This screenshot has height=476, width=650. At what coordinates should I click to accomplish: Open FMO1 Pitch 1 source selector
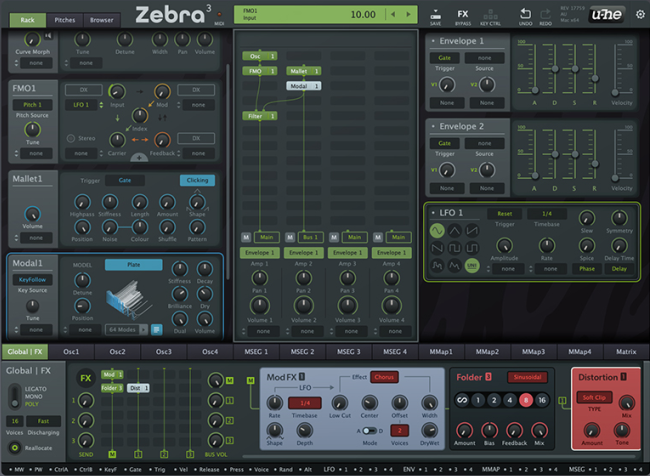pos(32,104)
